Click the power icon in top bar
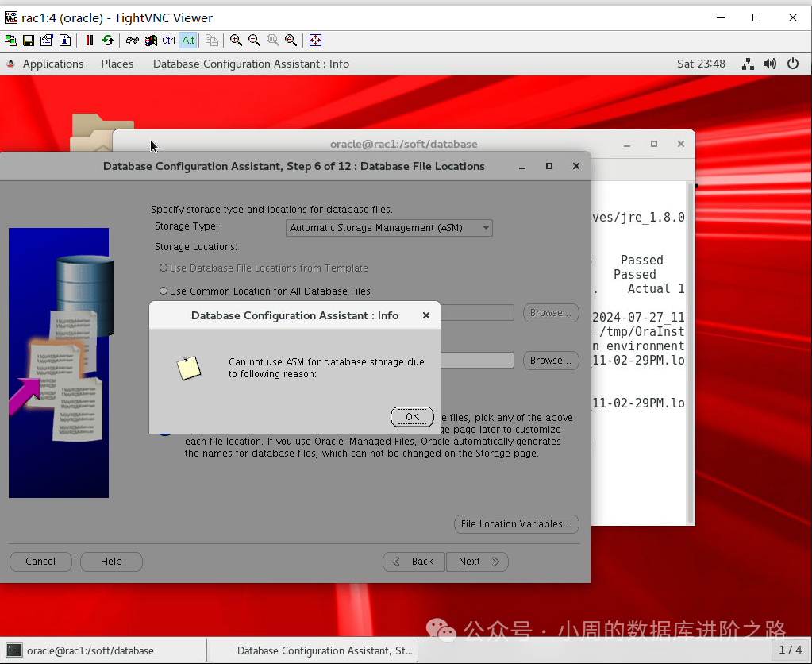 tap(793, 64)
